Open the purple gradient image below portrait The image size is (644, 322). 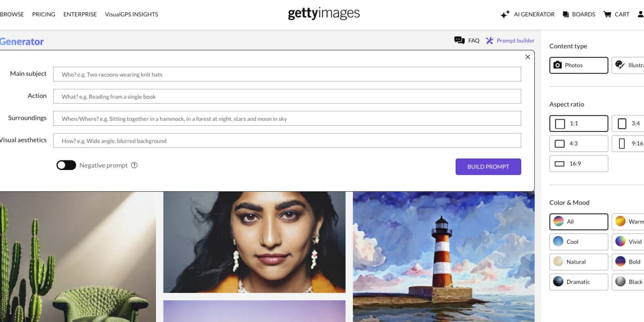point(255,311)
